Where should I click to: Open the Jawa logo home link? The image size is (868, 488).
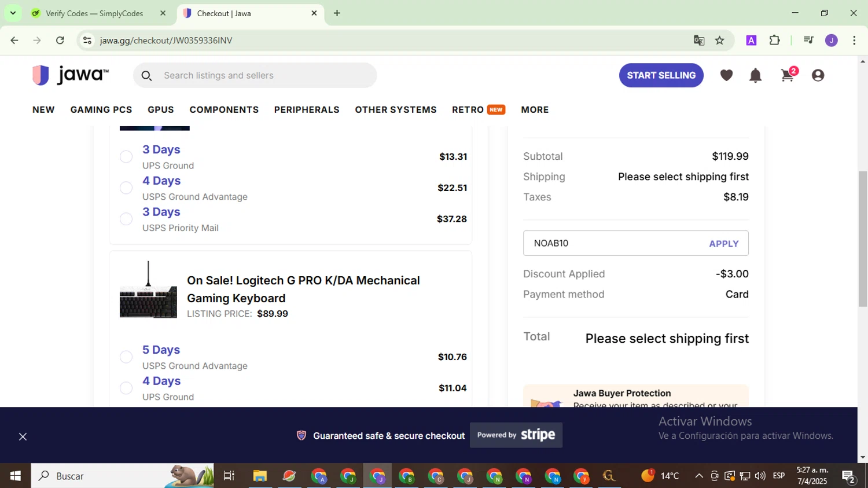(x=70, y=75)
